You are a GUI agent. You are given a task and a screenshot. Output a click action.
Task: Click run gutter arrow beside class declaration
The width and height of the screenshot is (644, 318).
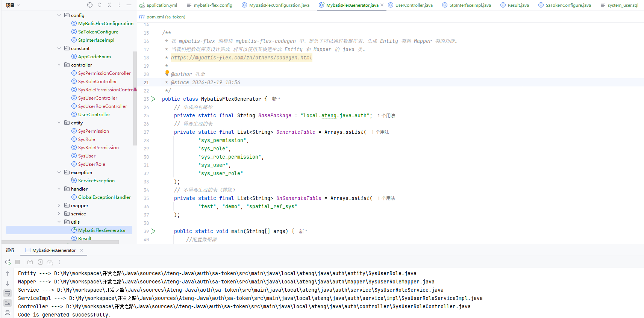click(153, 99)
